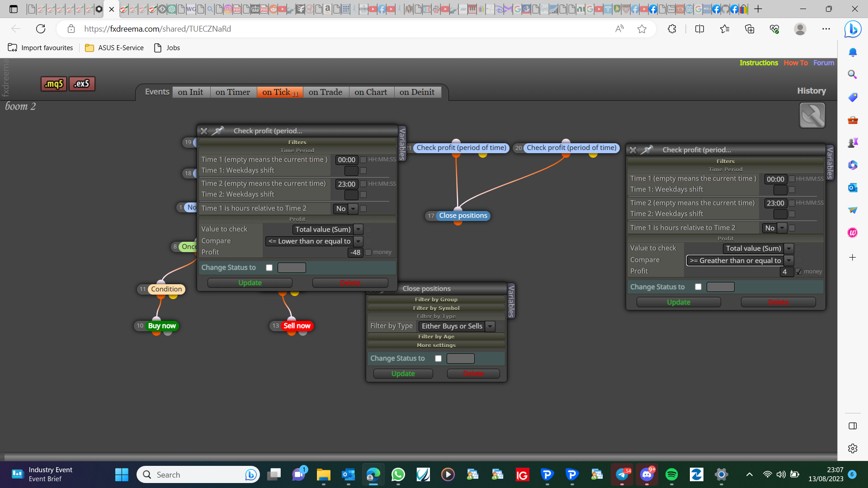868x488 pixels.
Task: Open 'Either Buys or Sells' type dropdown
Action: click(457, 326)
